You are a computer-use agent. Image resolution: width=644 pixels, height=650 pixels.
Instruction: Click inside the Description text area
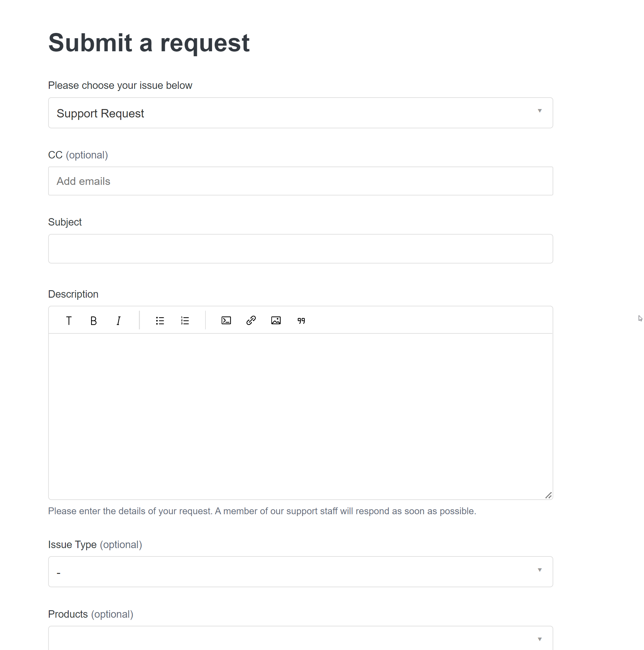301,416
